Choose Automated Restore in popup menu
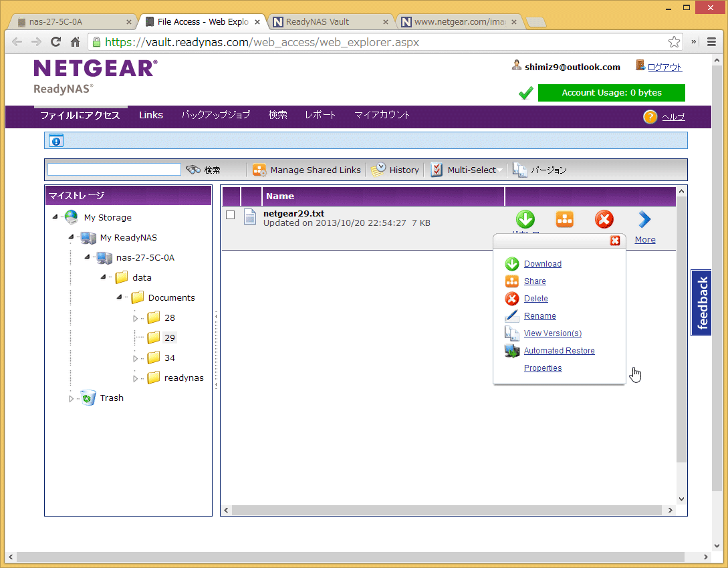Viewport: 728px width, 568px height. (x=559, y=351)
